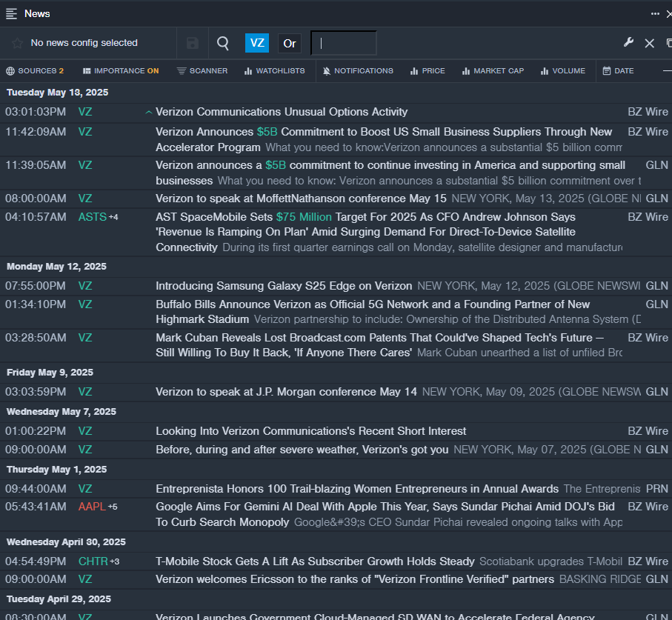Open the Sources 2 filter
672x620 pixels.
35,70
